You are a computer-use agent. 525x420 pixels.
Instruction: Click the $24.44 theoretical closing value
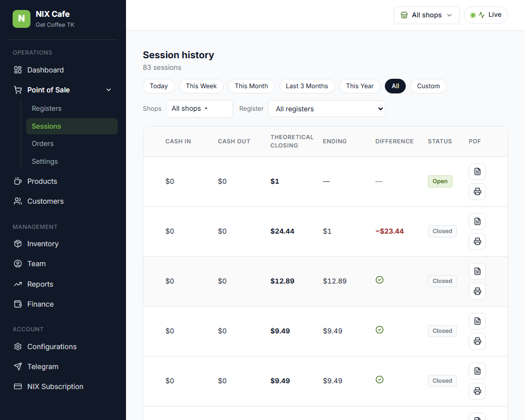(282, 231)
